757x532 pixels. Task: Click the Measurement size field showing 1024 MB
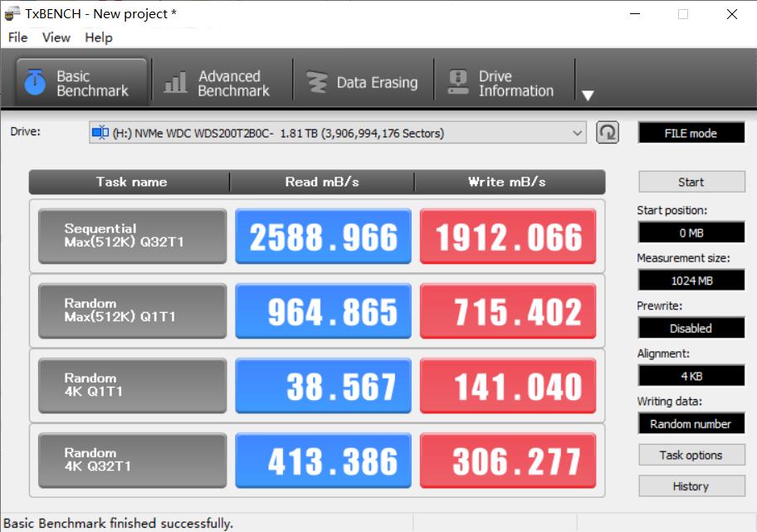691,280
